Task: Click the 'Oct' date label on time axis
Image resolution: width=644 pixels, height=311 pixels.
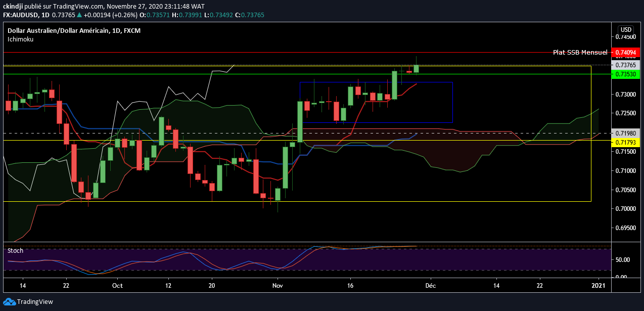Action: [x=117, y=286]
